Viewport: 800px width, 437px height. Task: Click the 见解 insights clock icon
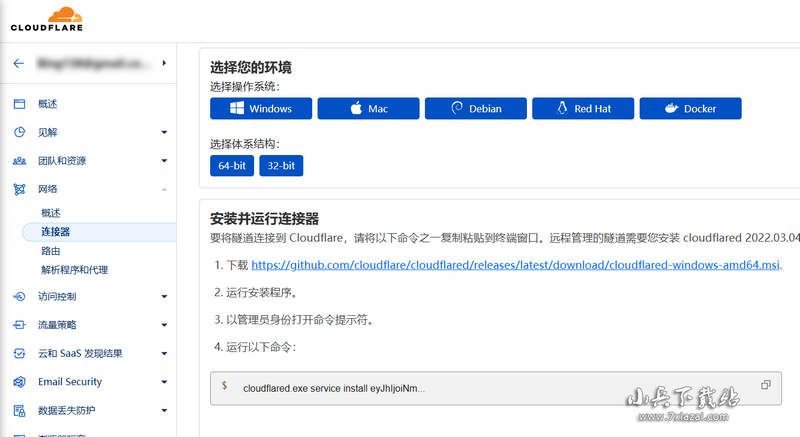[x=19, y=132]
